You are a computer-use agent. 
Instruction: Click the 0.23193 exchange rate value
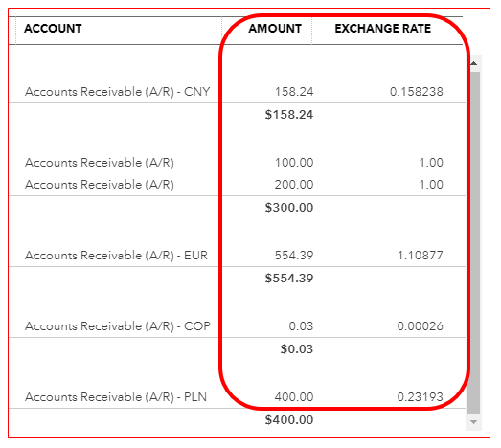(421, 397)
